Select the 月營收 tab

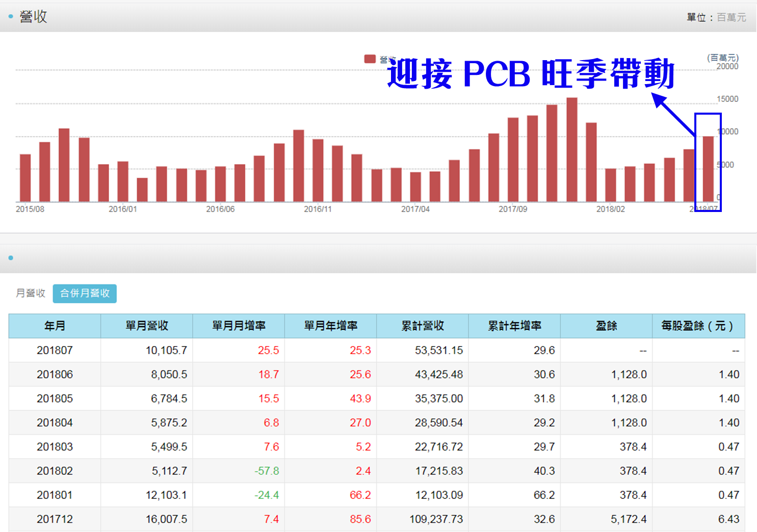tap(30, 294)
